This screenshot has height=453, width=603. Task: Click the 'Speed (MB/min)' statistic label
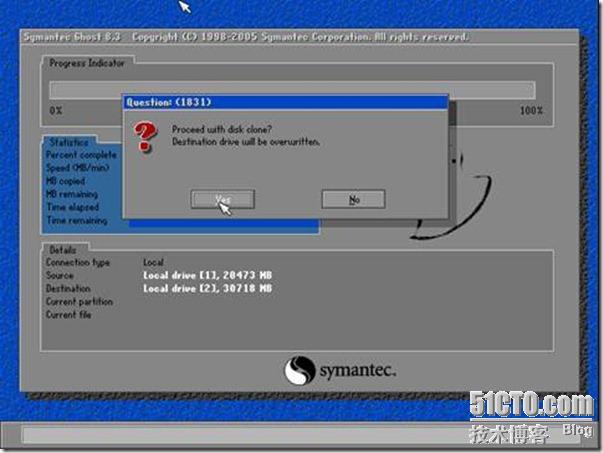tap(78, 168)
